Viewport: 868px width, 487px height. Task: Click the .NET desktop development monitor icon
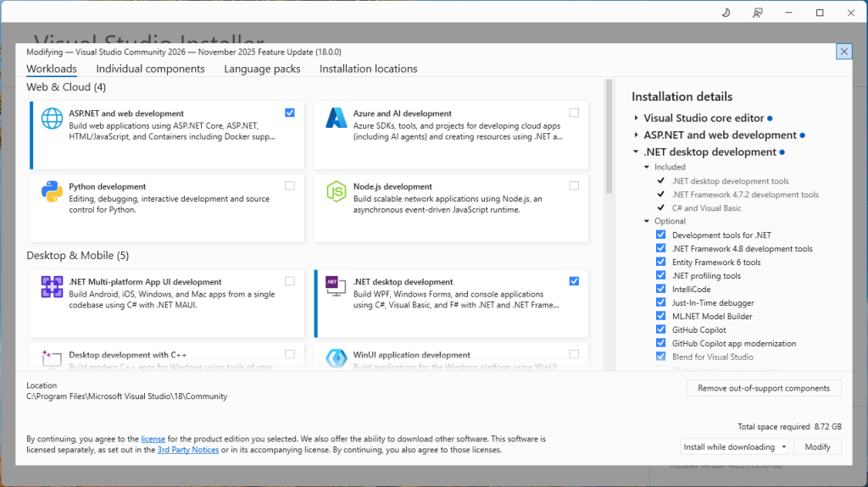pyautogui.click(x=336, y=286)
